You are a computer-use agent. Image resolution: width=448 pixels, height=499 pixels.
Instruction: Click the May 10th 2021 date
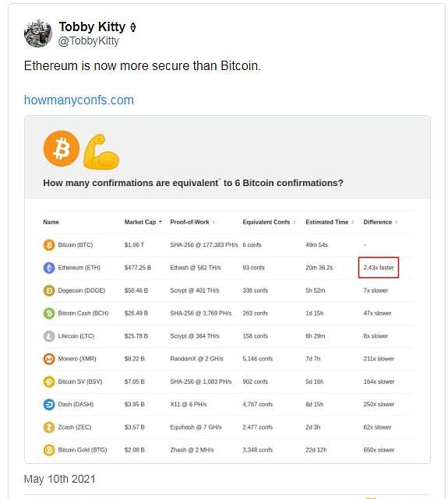tap(60, 479)
